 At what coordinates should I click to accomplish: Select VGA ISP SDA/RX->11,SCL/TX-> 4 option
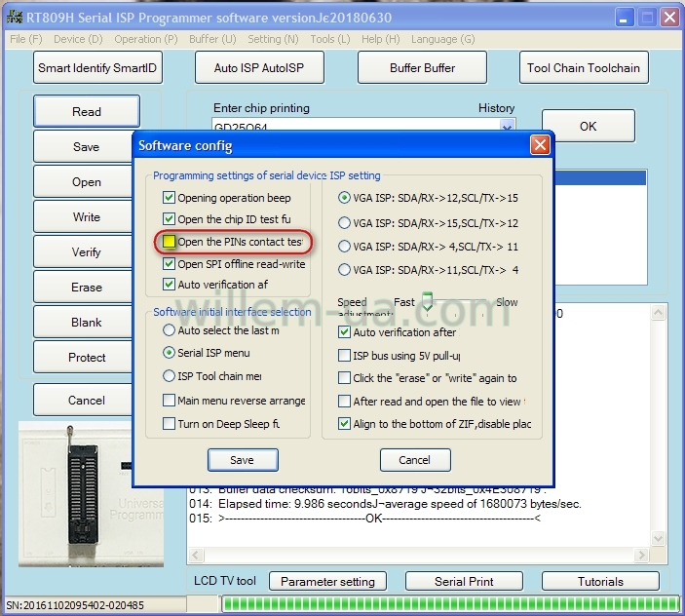344,270
